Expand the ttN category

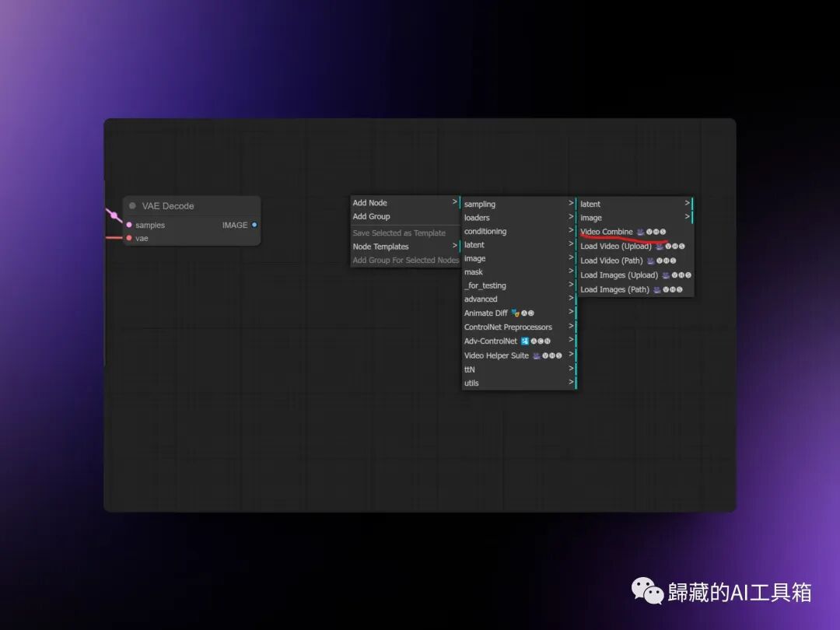519,369
